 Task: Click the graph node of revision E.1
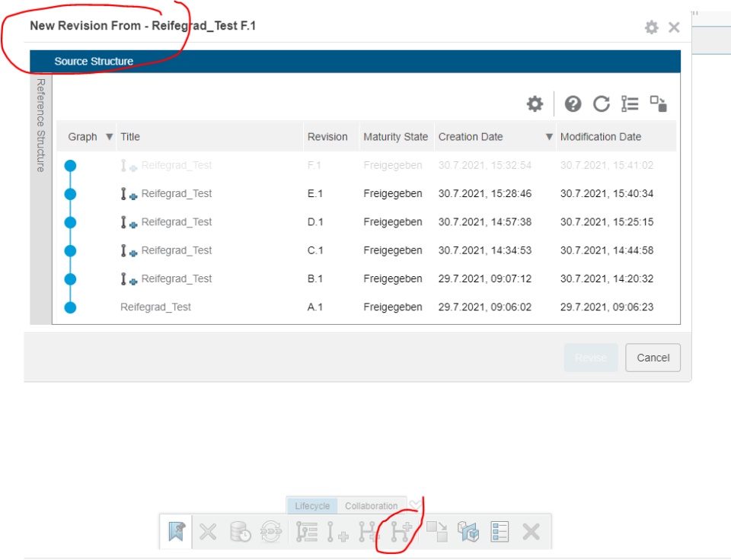pyautogui.click(x=70, y=194)
